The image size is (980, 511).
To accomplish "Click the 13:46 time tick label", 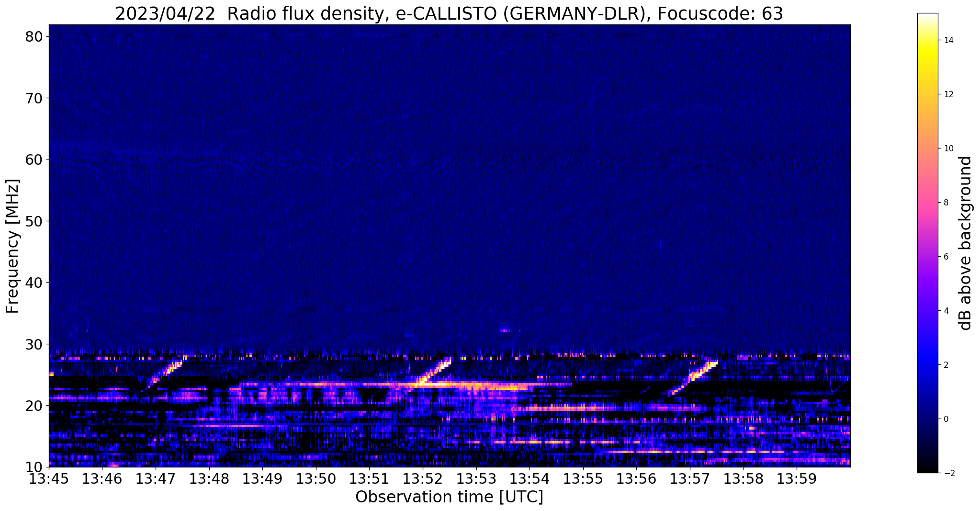I will (102, 478).
